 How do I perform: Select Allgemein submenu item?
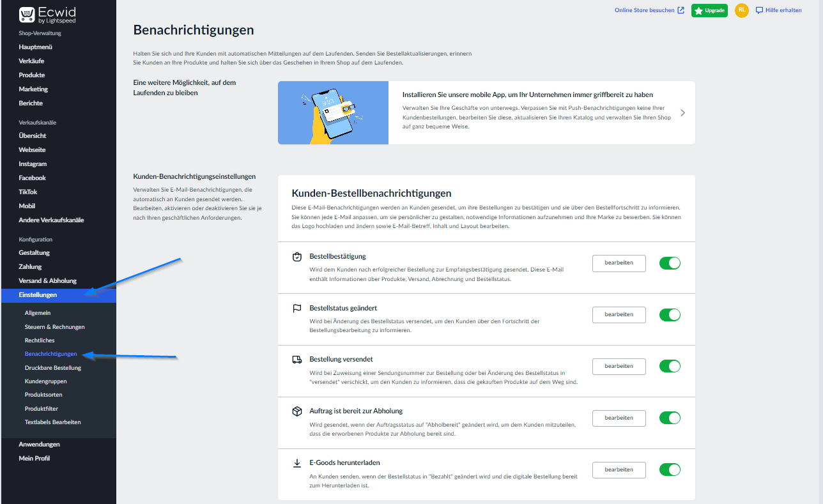click(x=38, y=313)
